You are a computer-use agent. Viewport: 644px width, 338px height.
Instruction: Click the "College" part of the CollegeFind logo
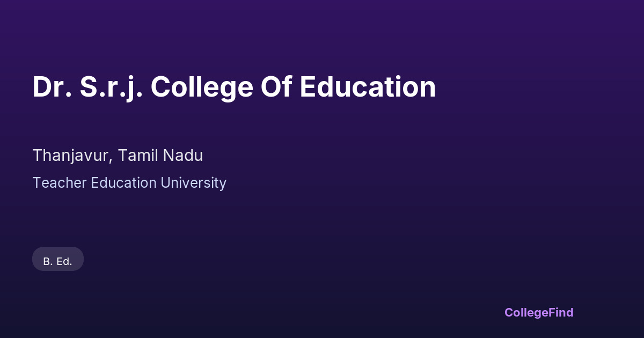click(x=526, y=312)
